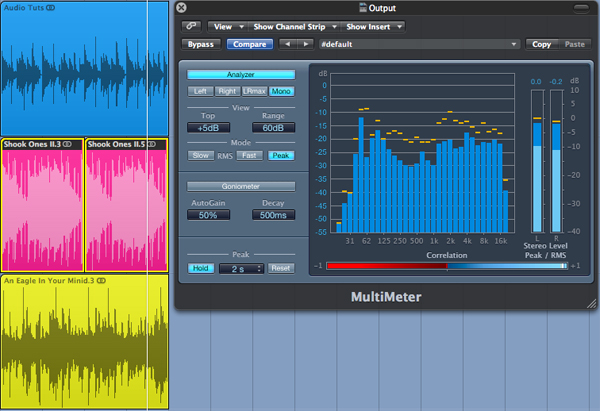Toggle the Compare button
The width and height of the screenshot is (600, 411).
coord(249,44)
